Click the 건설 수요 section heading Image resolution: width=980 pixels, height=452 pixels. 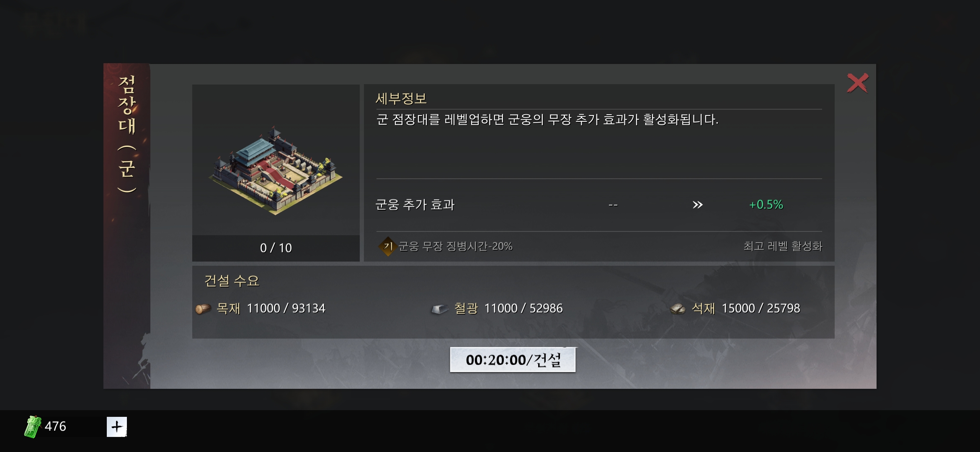pyautogui.click(x=232, y=280)
